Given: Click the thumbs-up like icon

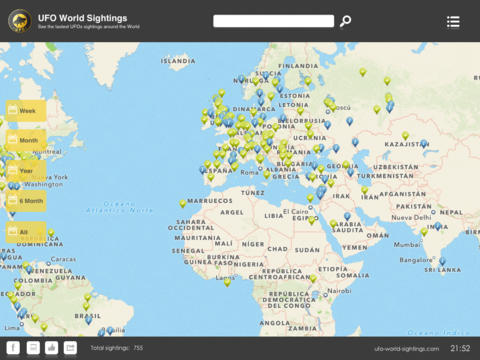Looking at the screenshot, I should coord(51,348).
